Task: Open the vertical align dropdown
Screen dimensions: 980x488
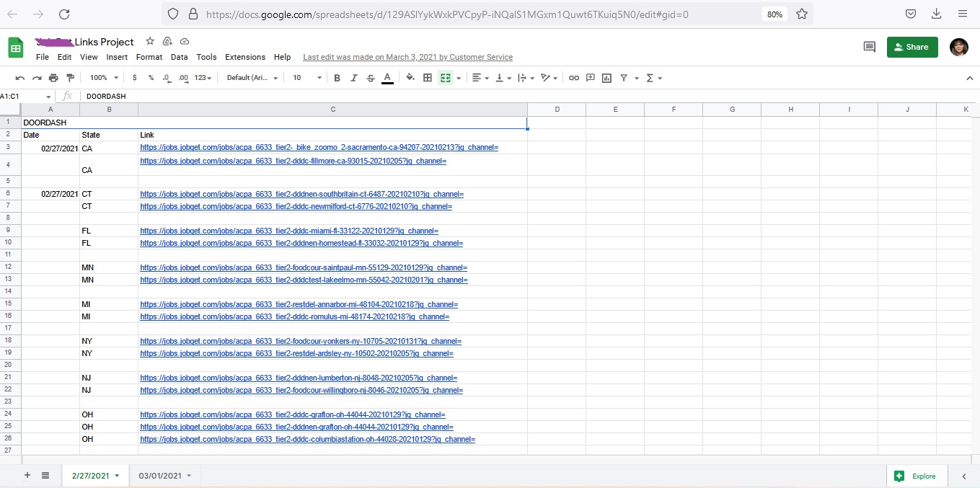Action: [x=503, y=78]
